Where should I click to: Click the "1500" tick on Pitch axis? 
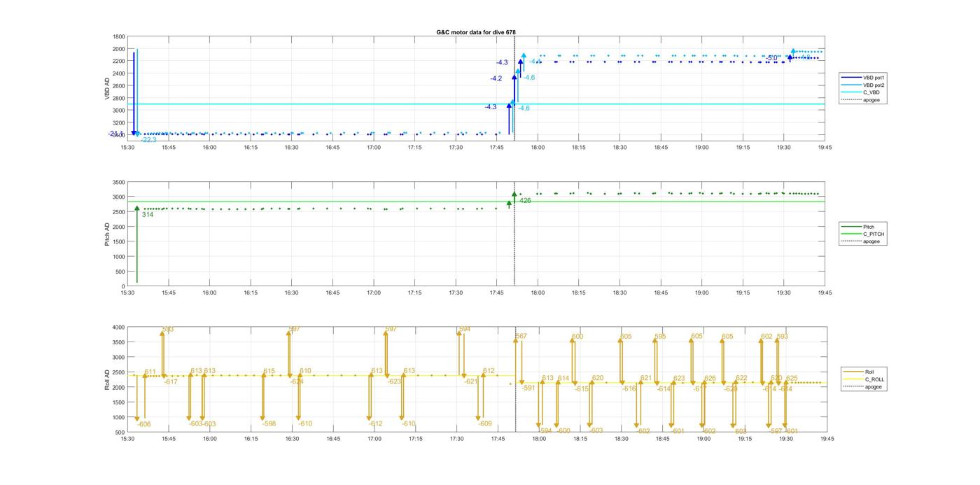coord(119,241)
